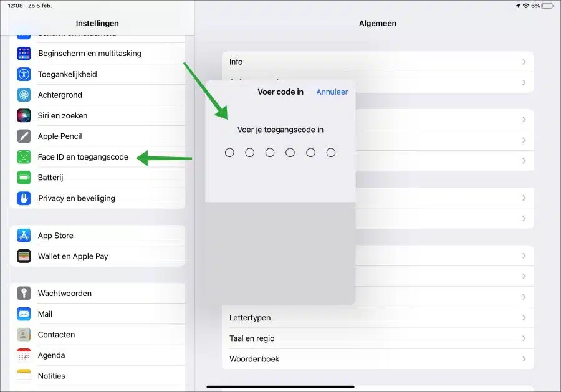
Task: Tap the Mail envelope icon
Action: pos(24,313)
